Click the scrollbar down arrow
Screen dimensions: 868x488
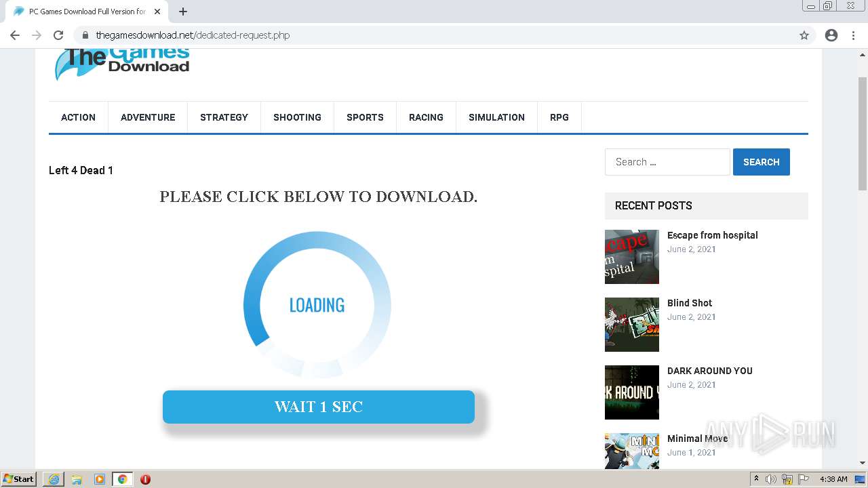click(863, 463)
